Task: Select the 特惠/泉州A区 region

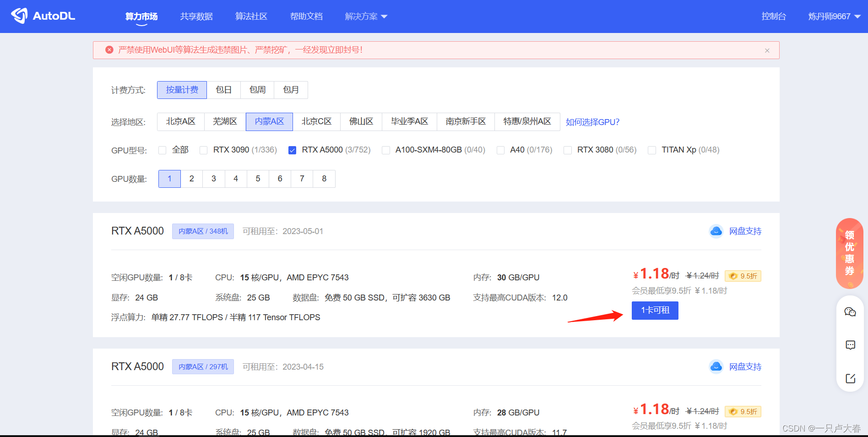Action: click(x=527, y=121)
